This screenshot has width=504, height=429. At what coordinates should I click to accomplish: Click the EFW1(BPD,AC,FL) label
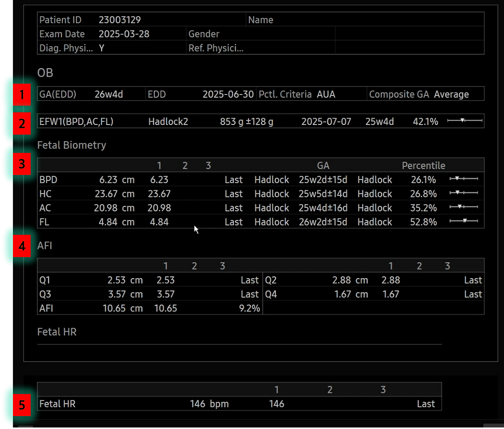coord(76,121)
